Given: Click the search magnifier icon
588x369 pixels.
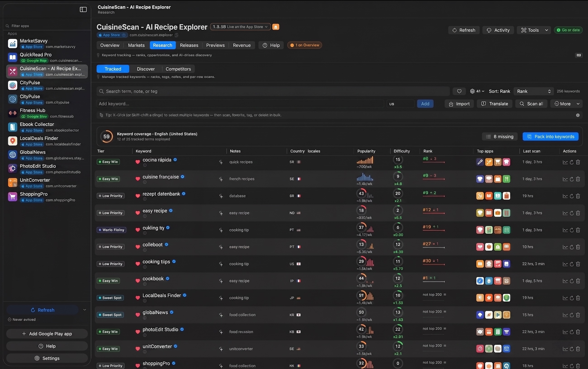Looking at the screenshot, I should coord(101,91).
